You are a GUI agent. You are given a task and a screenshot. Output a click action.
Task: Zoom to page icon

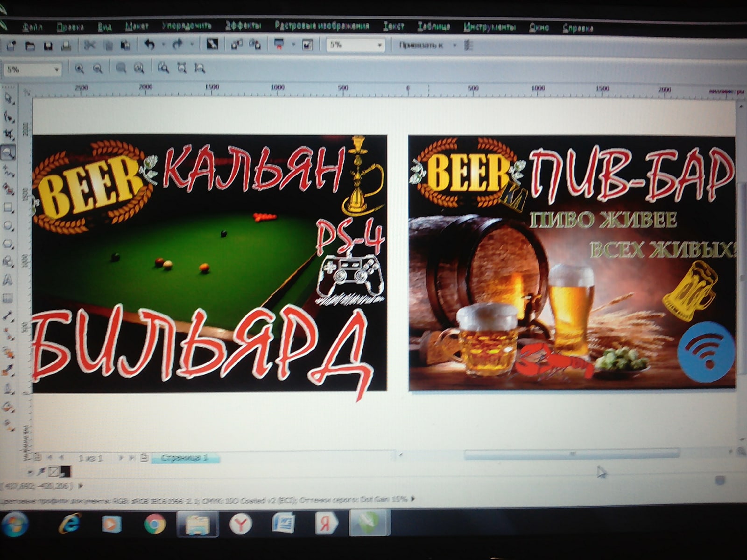click(163, 68)
